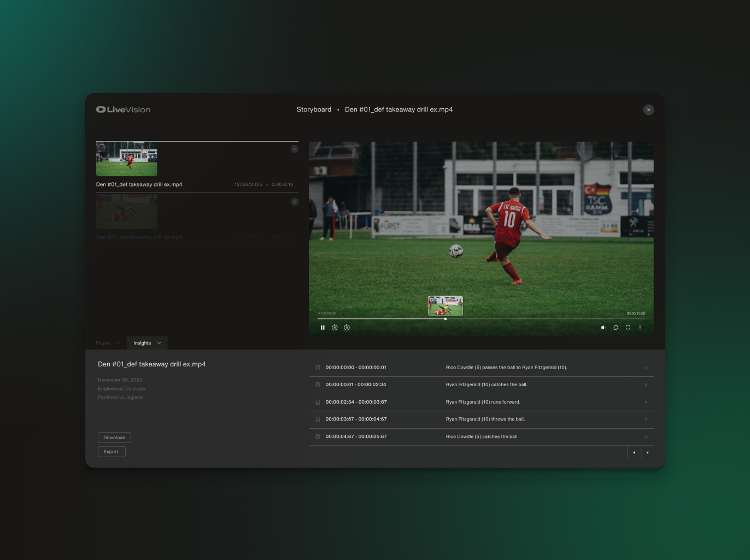Close the Storyboard dialog

[x=648, y=110]
